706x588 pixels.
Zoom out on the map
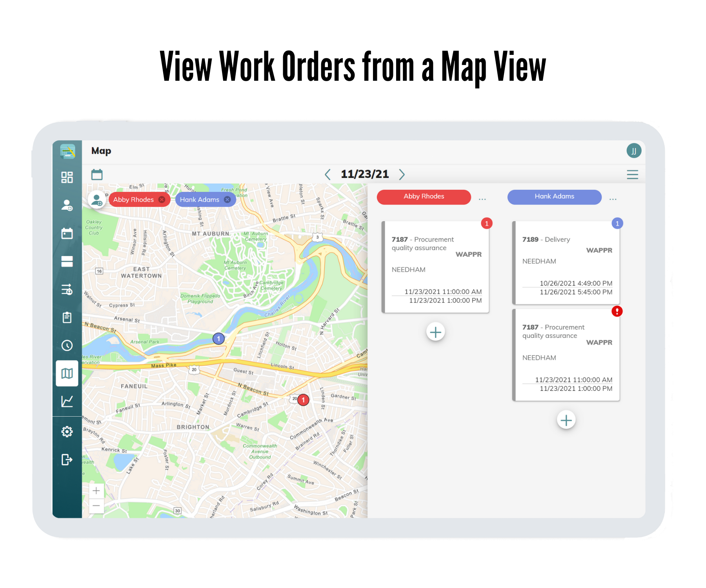96,506
